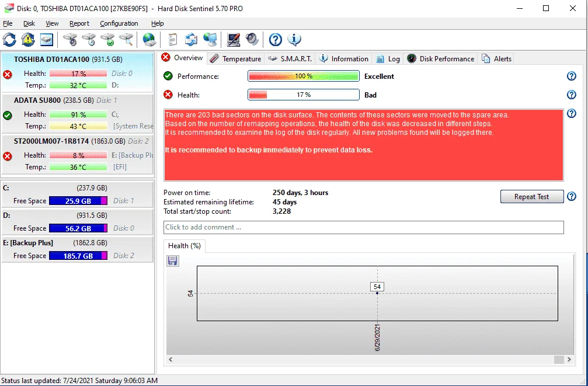588x386 pixels.
Task: Click the refresh icon with yellow warning triangle
Action: pos(28,39)
